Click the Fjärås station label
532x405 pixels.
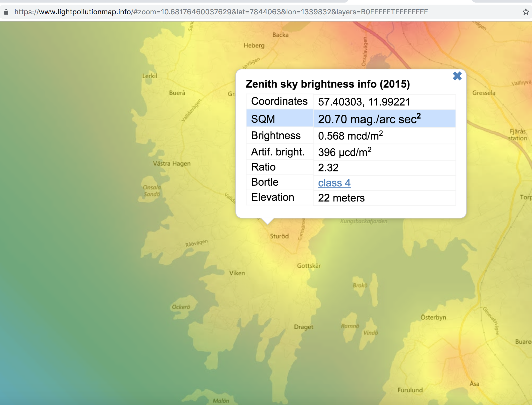click(517, 135)
